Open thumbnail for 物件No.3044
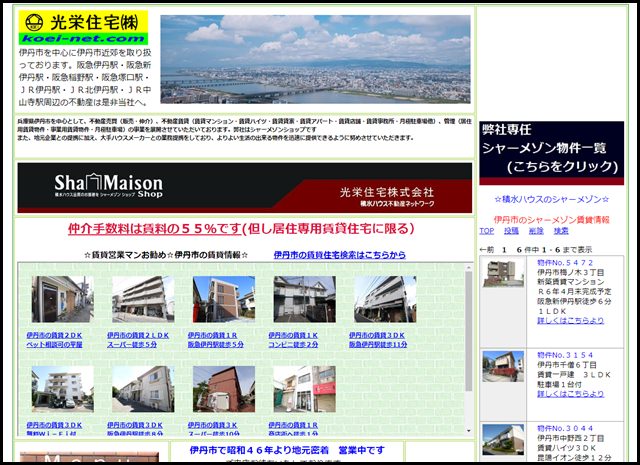Image resolution: width=640 pixels, height=465 pixels. tap(503, 440)
